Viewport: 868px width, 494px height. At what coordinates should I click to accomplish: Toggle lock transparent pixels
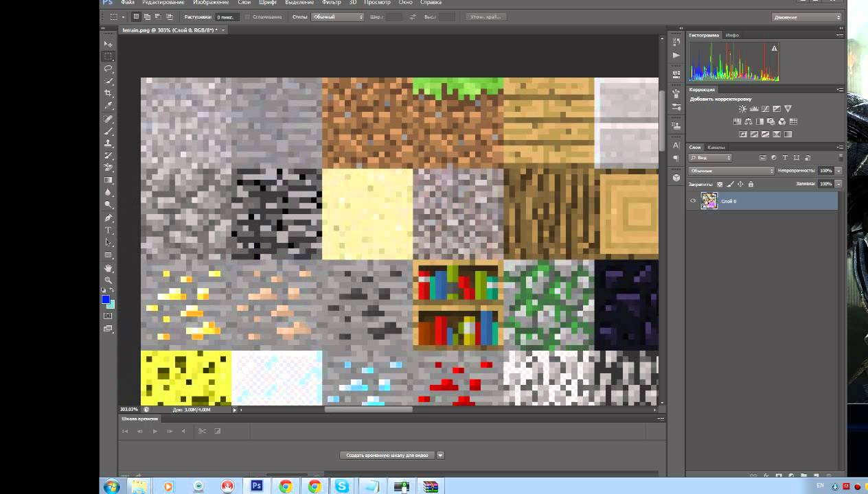720,184
